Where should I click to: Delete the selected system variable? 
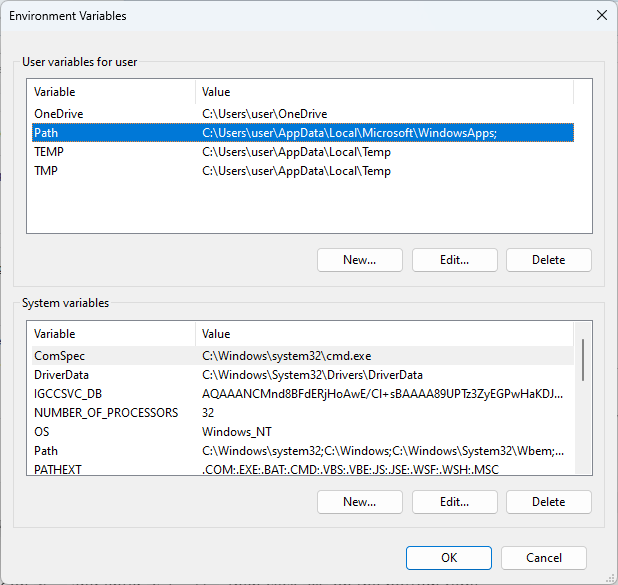point(549,502)
